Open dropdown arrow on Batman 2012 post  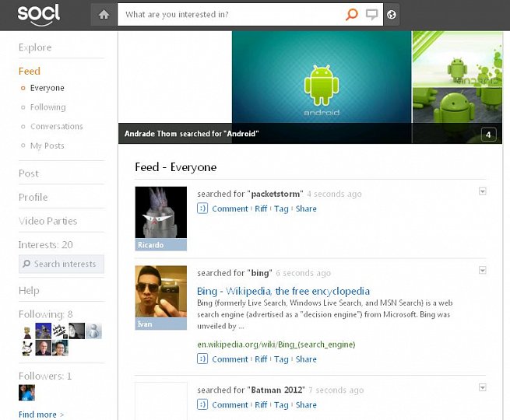pyautogui.click(x=483, y=387)
